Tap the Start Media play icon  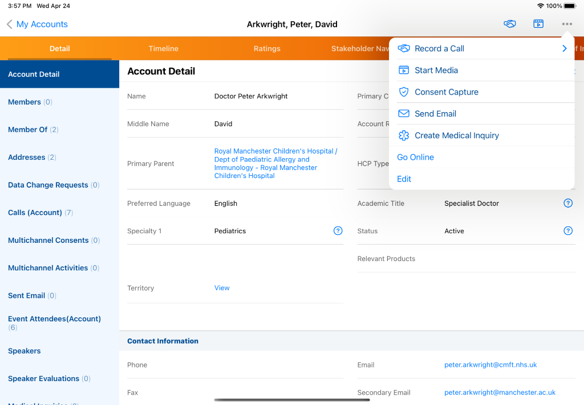(404, 70)
